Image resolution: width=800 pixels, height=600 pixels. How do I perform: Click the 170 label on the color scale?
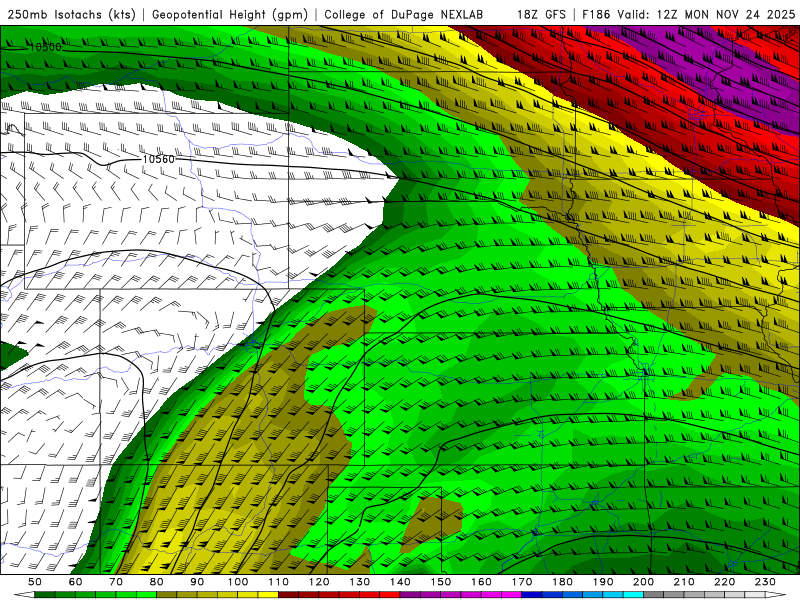click(x=522, y=582)
